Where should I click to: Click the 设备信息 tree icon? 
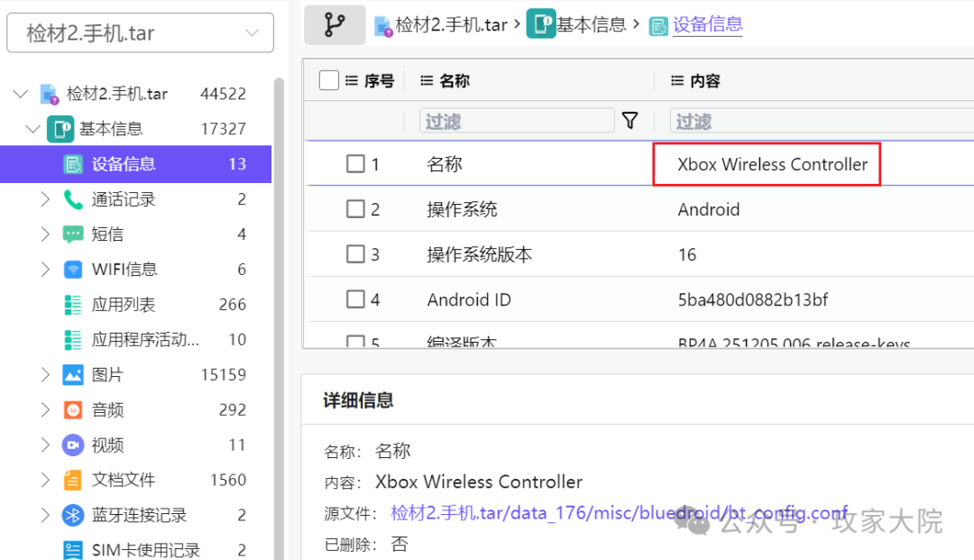(73, 164)
